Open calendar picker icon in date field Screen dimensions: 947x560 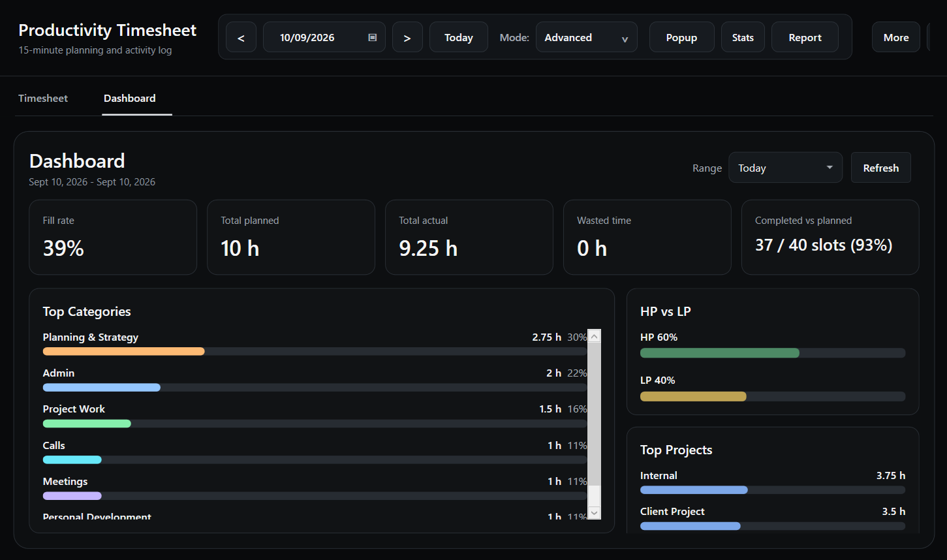click(373, 37)
